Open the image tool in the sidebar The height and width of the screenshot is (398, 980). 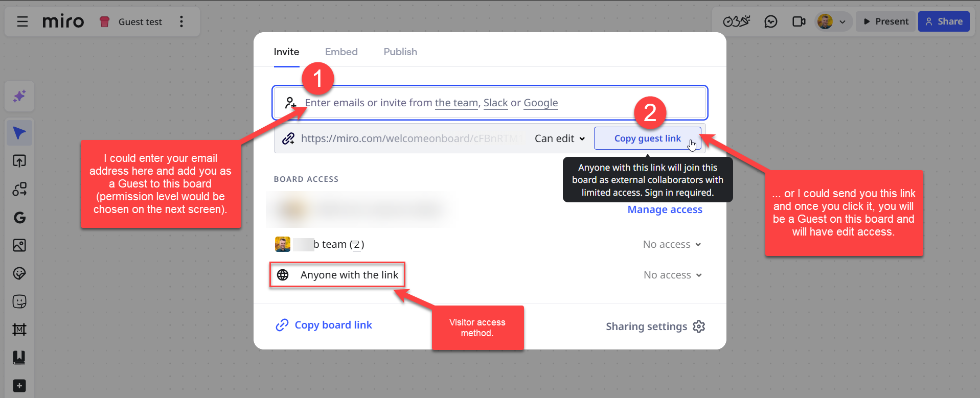pos(19,245)
